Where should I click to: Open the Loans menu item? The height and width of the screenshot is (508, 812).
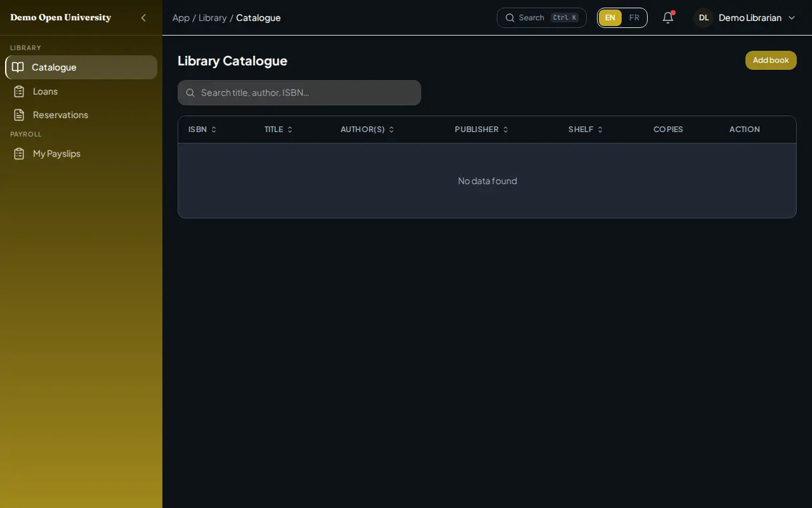pos(81,91)
